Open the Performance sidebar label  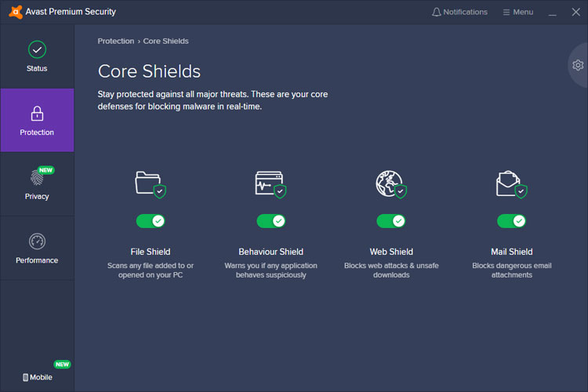pyautogui.click(x=37, y=260)
